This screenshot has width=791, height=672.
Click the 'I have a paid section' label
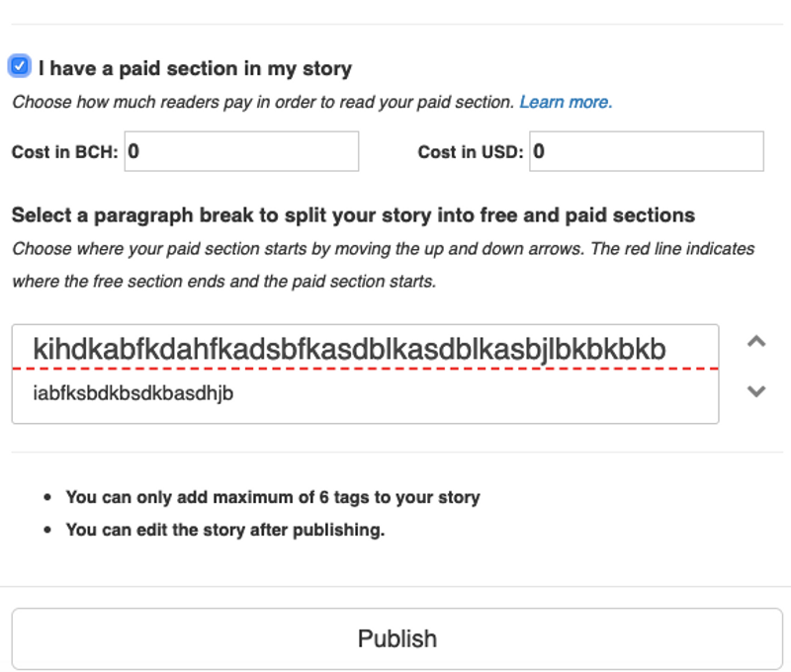click(195, 68)
